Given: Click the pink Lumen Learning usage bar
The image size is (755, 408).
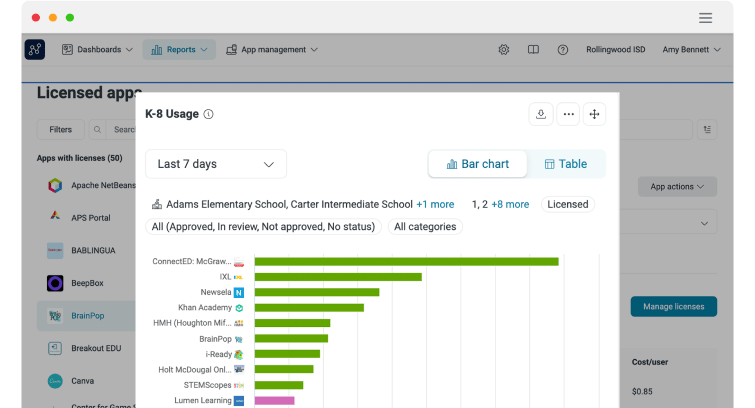Looking at the screenshot, I should pyautogui.click(x=274, y=401).
